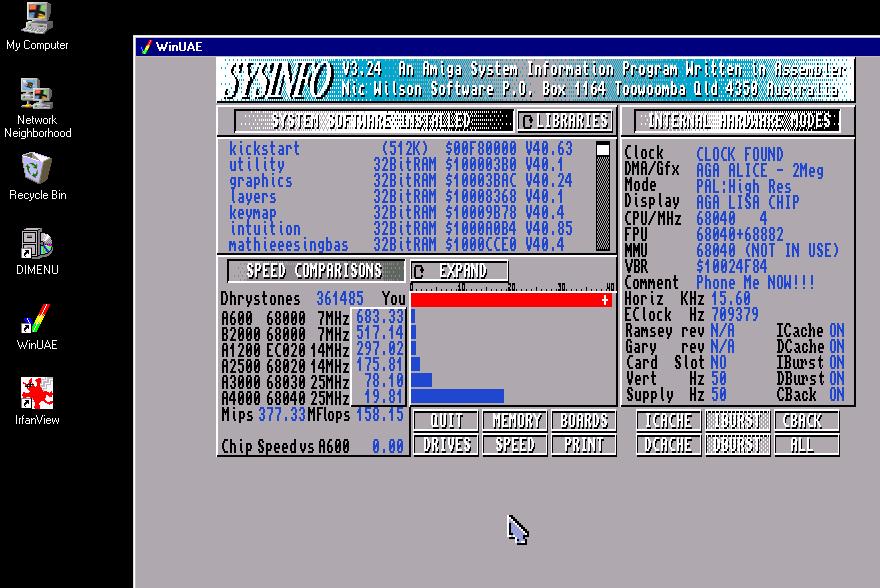880x588 pixels.
Task: Cycle the EXPAND gadget in speed comparisons
Action: (x=459, y=272)
